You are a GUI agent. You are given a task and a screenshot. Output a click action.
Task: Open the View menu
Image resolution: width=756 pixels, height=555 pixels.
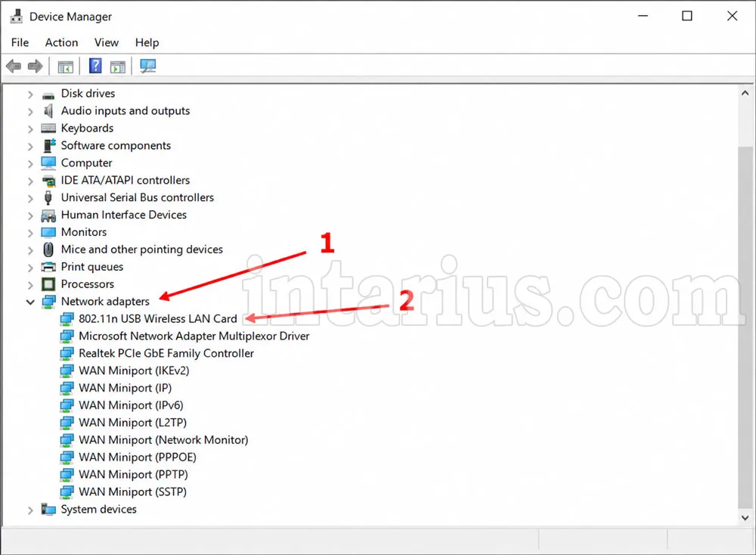107,42
